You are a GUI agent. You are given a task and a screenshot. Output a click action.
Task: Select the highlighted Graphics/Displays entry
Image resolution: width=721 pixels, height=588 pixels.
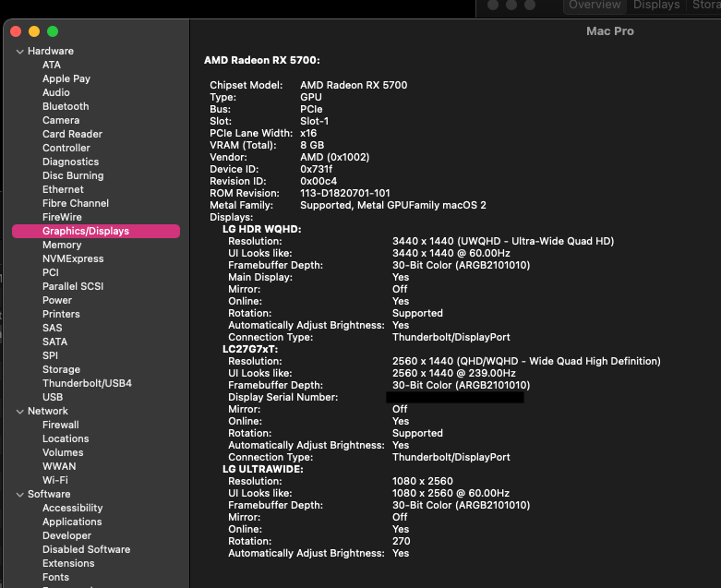tap(96, 232)
